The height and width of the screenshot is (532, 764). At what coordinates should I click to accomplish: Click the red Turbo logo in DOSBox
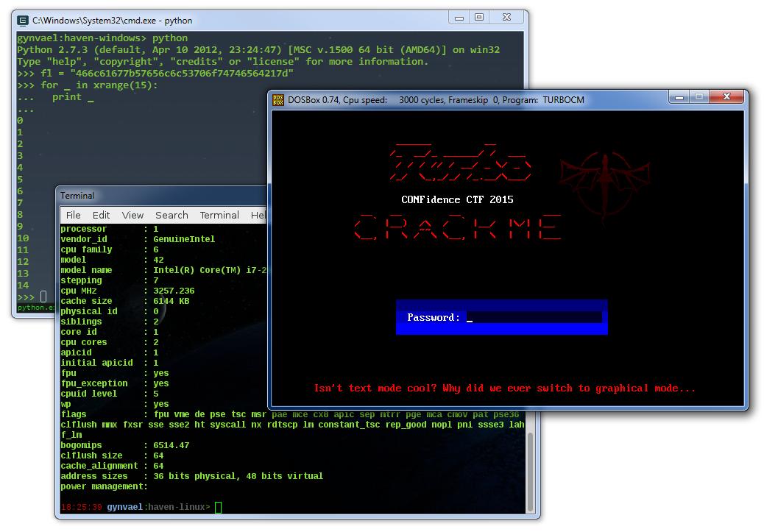click(460, 163)
